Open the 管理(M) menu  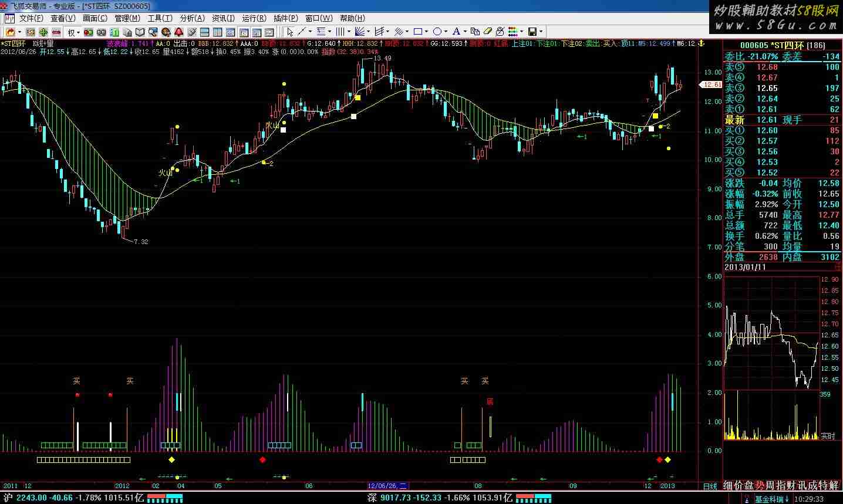point(127,19)
